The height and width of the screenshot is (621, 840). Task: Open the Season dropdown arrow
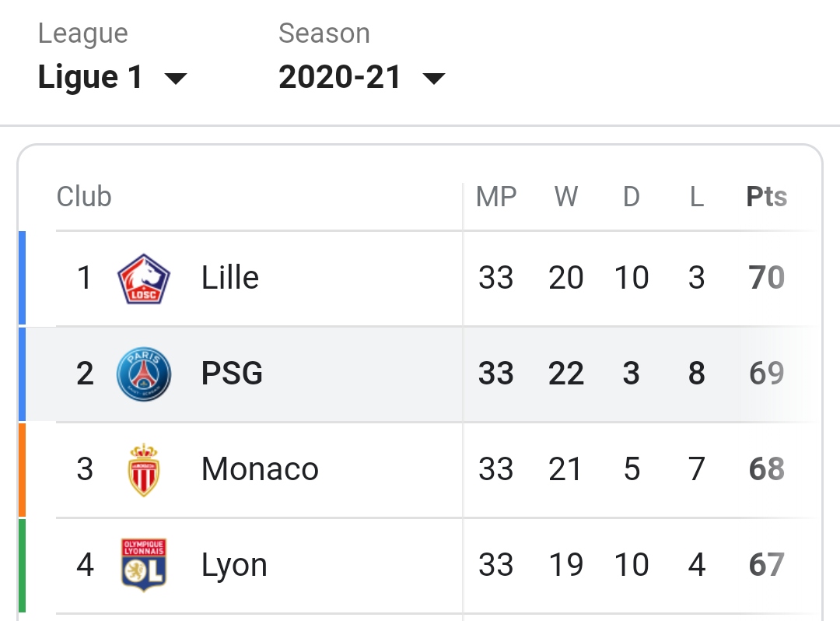433,78
